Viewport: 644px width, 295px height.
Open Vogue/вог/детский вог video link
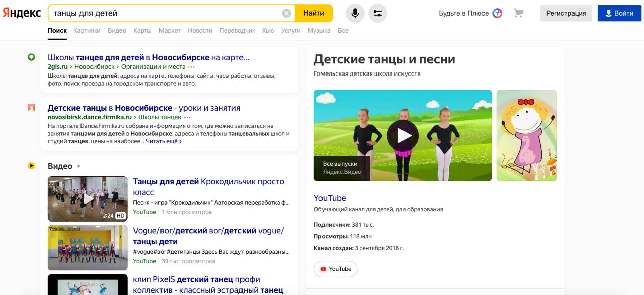point(208,236)
